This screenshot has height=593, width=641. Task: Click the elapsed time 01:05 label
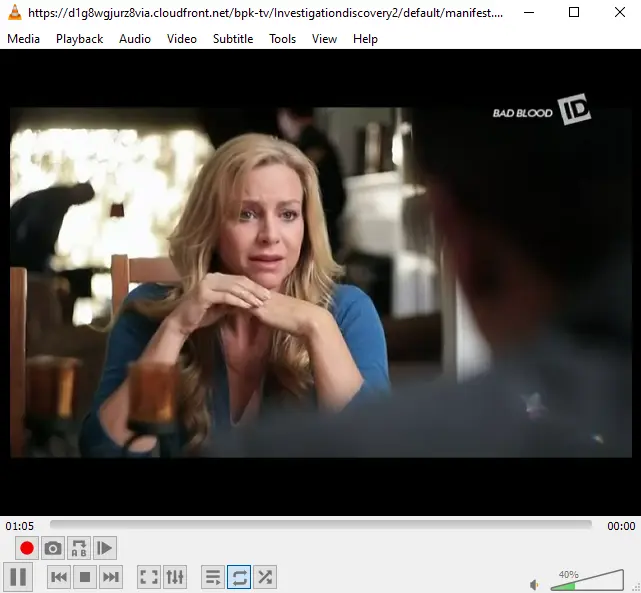[20, 526]
